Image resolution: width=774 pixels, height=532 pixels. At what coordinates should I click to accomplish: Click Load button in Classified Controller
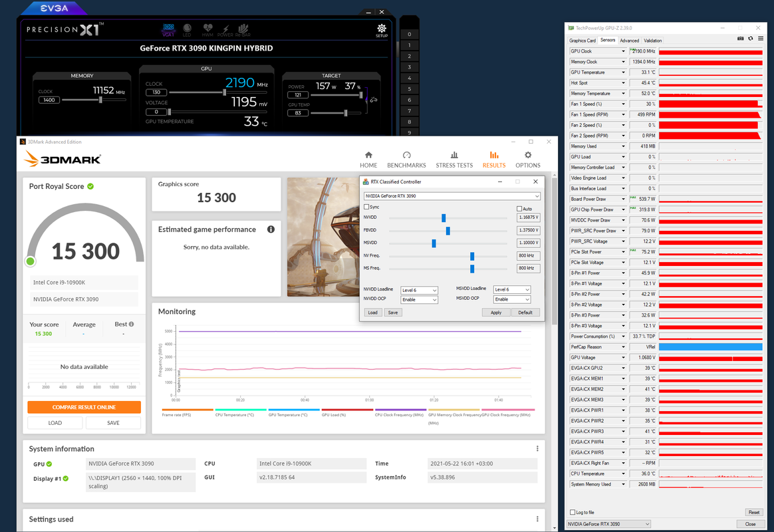372,313
